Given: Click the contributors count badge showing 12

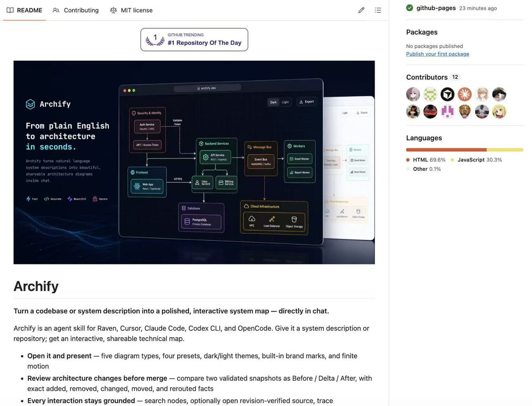Looking at the screenshot, I should pyautogui.click(x=455, y=77).
